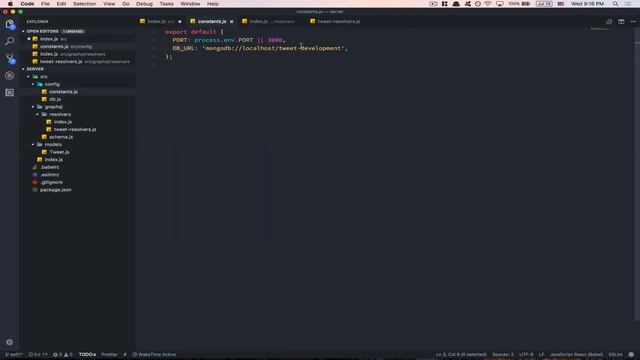Click the TODOs status bar item

(x=87, y=355)
